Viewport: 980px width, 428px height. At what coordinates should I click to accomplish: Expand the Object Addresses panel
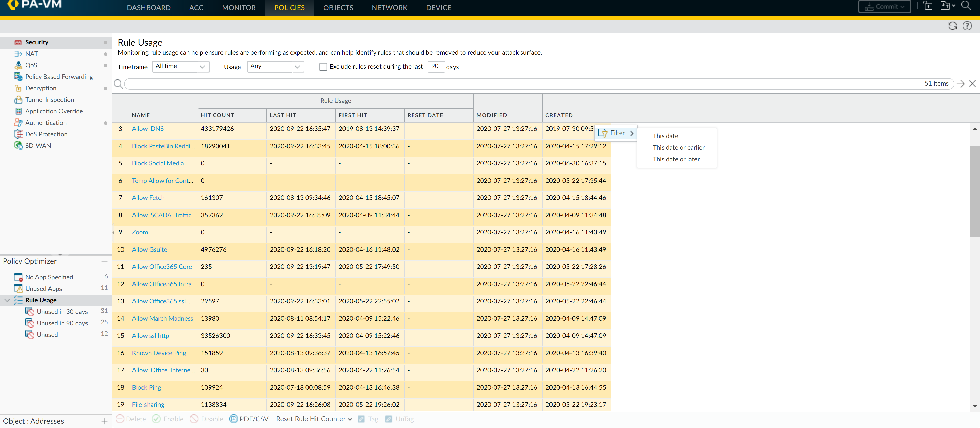click(104, 421)
